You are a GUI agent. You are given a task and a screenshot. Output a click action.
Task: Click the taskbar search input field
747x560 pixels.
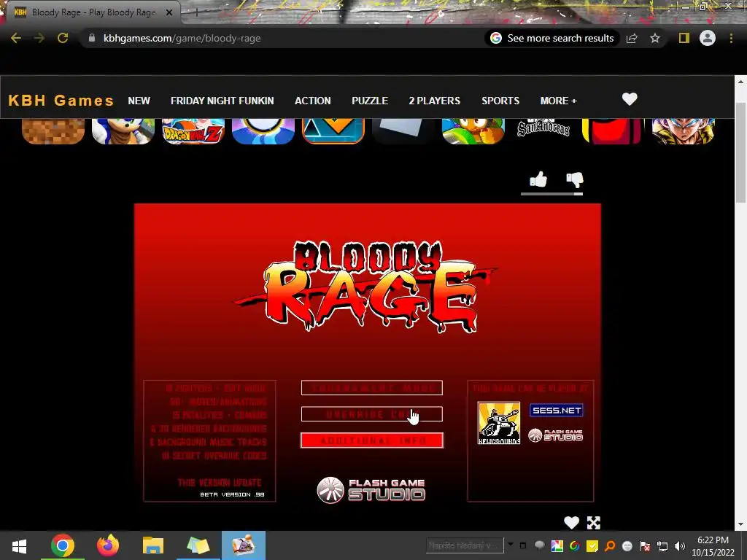pos(465,545)
